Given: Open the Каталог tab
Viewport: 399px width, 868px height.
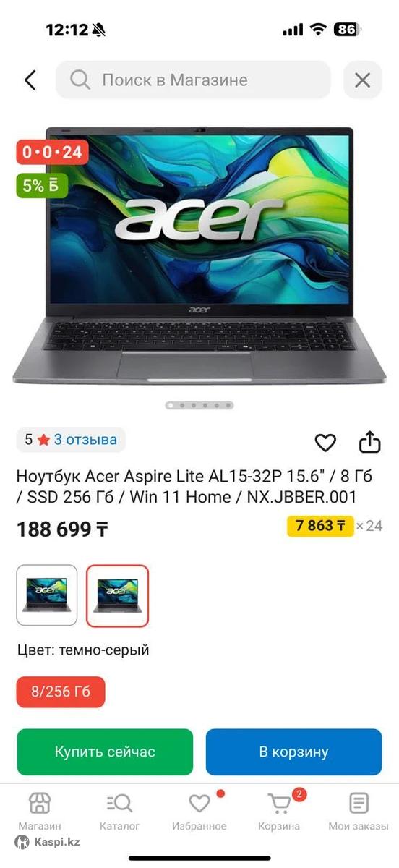Looking at the screenshot, I should (x=119, y=812).
